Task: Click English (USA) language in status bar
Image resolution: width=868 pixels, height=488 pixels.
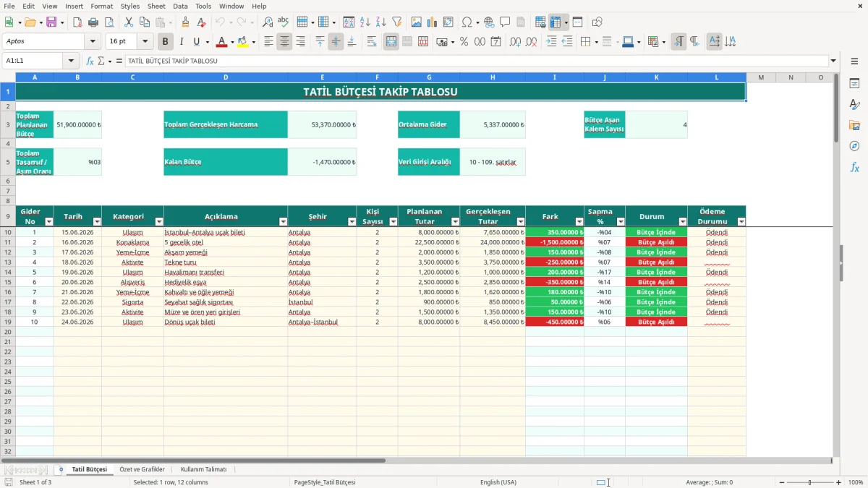Action: point(498,482)
